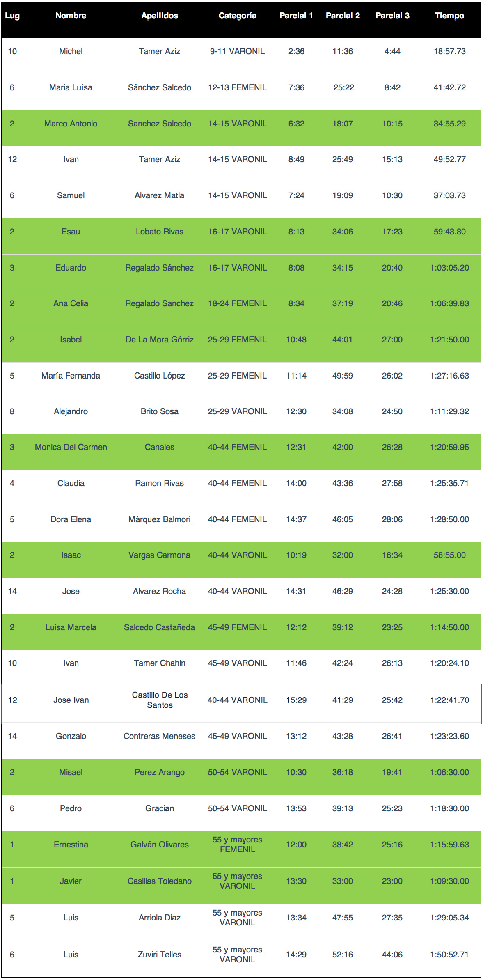Screen dimensions: 483x980
Task: Click the Apellidos column header
Action: click(160, 16)
